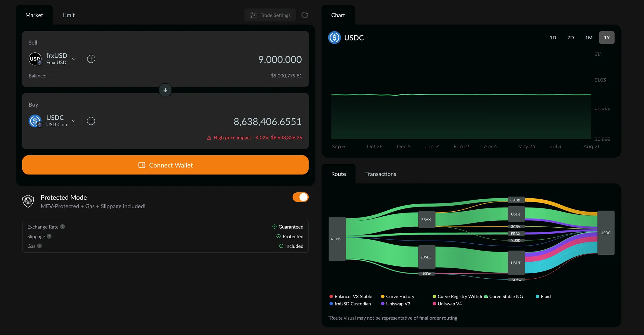
Task: Click the Aug 21 chart date label
Action: [591, 146]
